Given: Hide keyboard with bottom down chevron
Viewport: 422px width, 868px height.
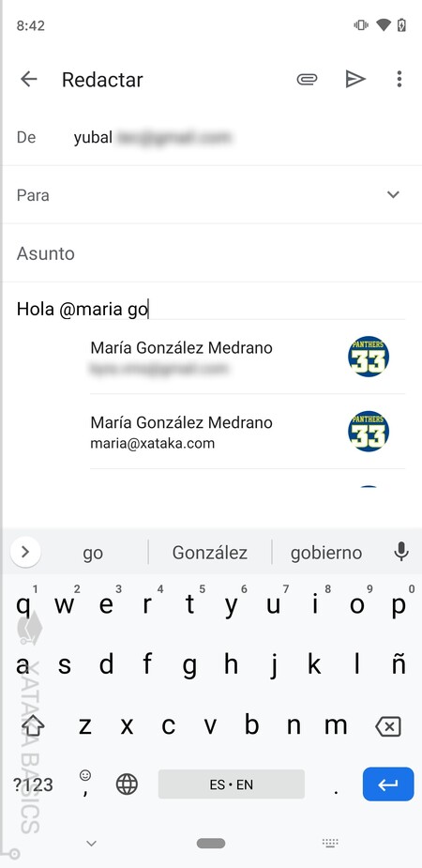Looking at the screenshot, I should click(x=92, y=844).
